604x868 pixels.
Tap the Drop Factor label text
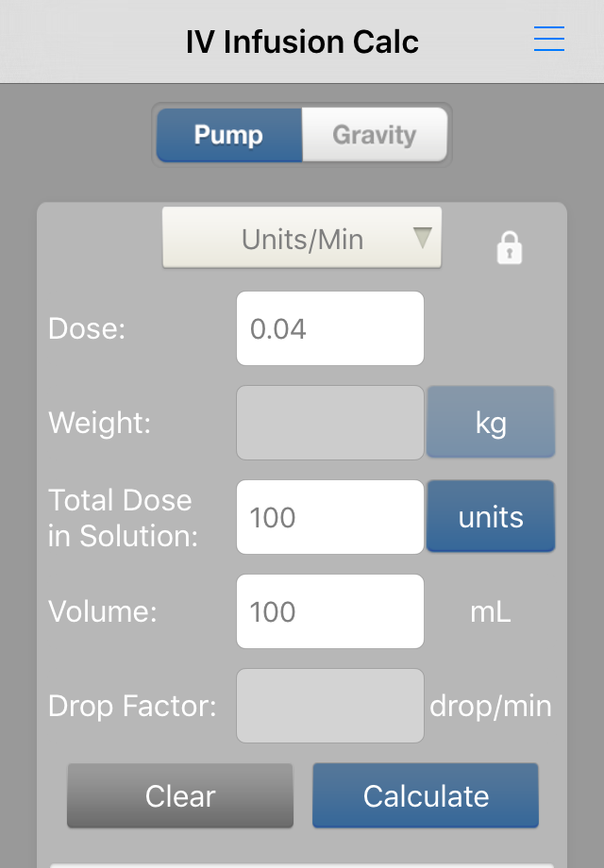(x=132, y=706)
